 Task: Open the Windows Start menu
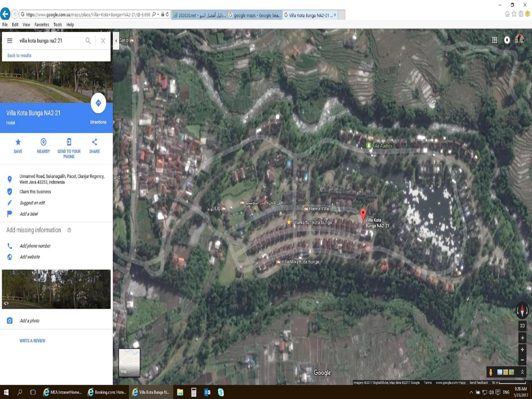tap(6, 392)
